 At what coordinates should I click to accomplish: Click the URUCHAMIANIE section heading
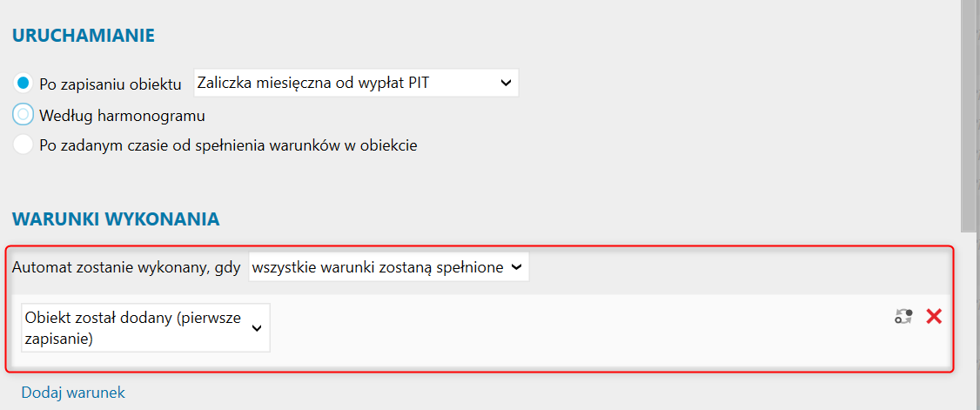coord(84,36)
